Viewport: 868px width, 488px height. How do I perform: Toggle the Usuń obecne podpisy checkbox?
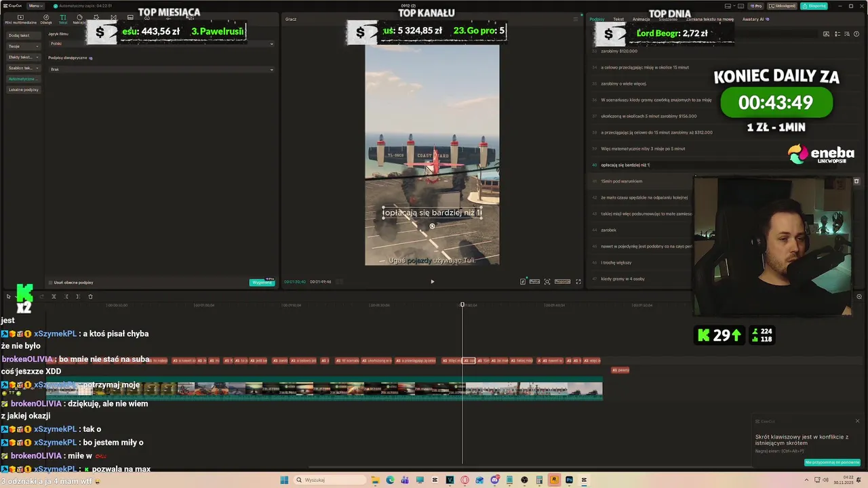click(x=50, y=282)
